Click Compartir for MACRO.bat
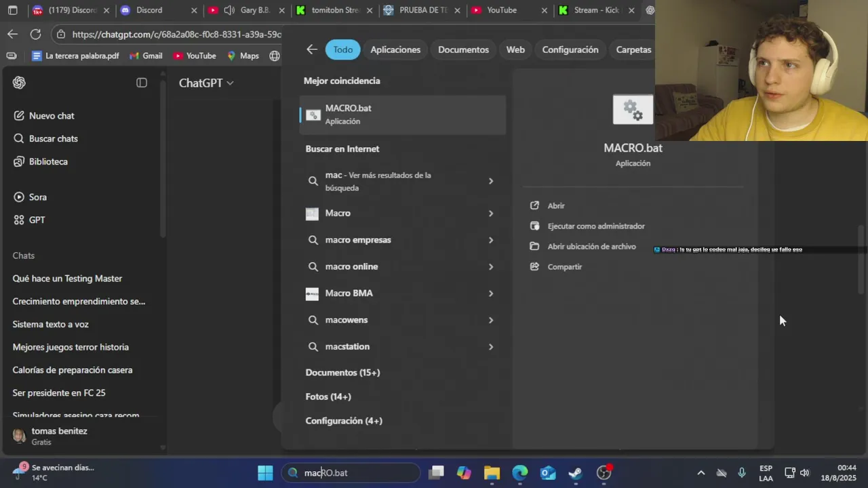This screenshot has width=868, height=488. [x=565, y=267]
